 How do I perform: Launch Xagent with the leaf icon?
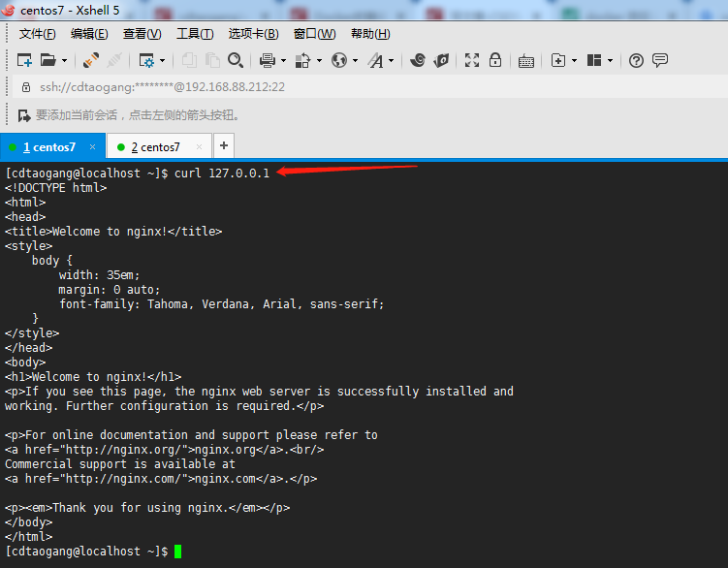point(441,60)
